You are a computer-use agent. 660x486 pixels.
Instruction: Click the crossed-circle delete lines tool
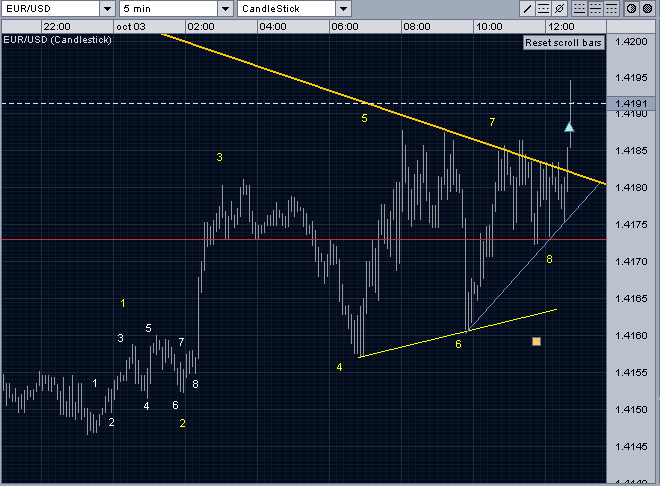(x=559, y=8)
